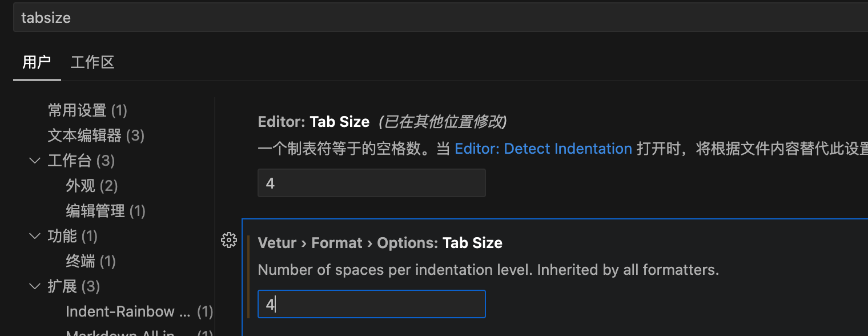Viewport: 868px width, 336px height.
Task: Open the Editor: Detect Indentation link
Action: (543, 149)
